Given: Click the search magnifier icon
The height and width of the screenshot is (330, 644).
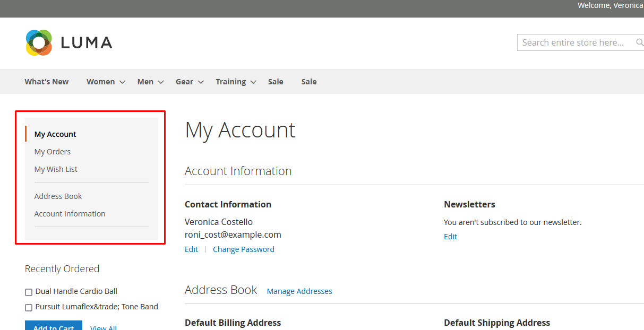Looking at the screenshot, I should point(639,42).
